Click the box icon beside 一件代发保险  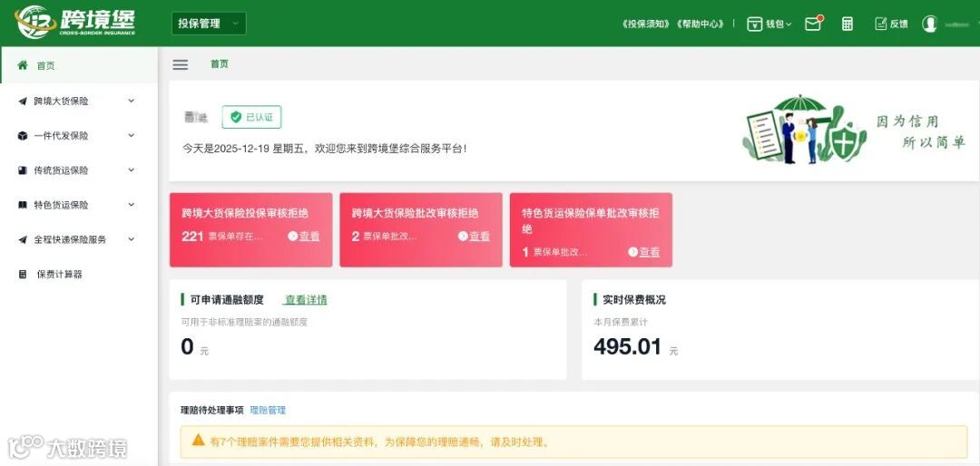point(23,136)
